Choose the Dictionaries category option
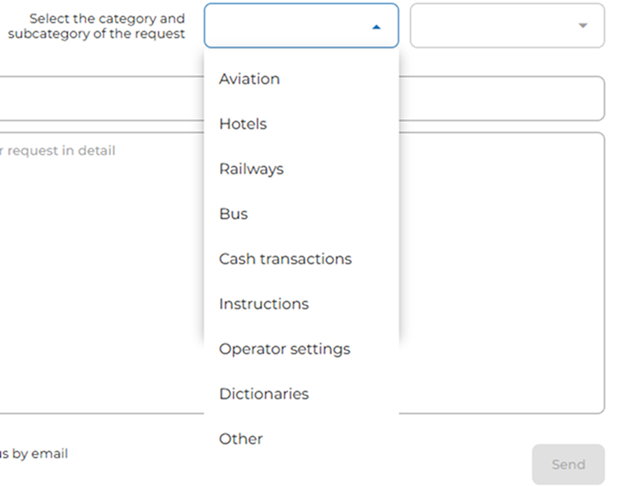 point(263,394)
